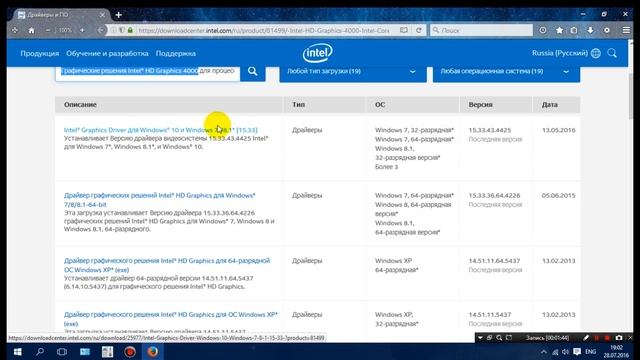
Task: Stop recording with red square button
Action: point(607,338)
